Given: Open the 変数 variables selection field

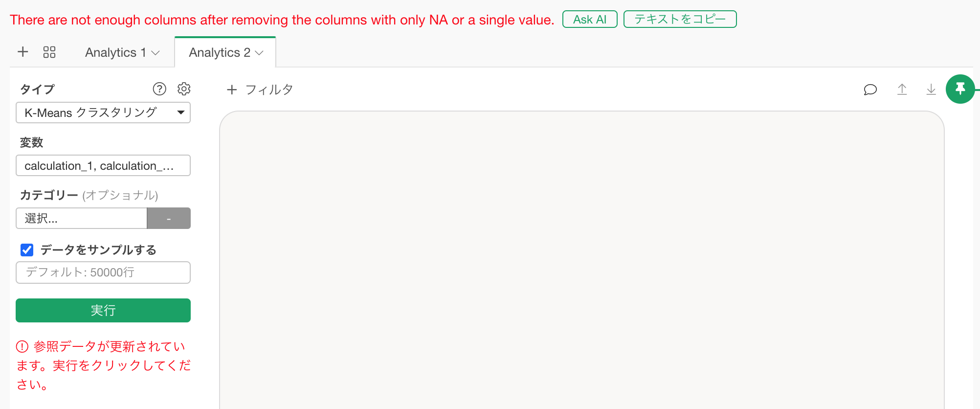Looking at the screenshot, I should (103, 166).
